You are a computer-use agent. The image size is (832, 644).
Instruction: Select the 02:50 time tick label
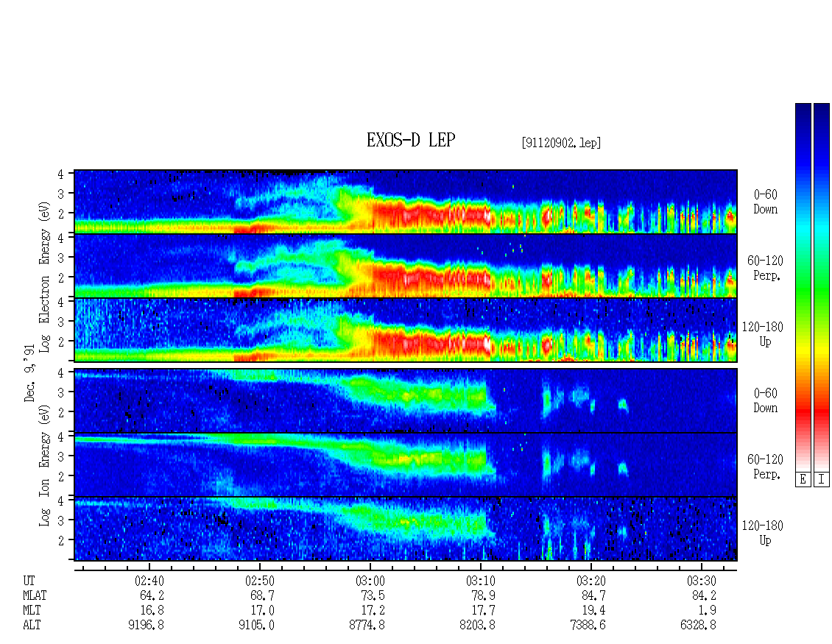click(x=260, y=581)
